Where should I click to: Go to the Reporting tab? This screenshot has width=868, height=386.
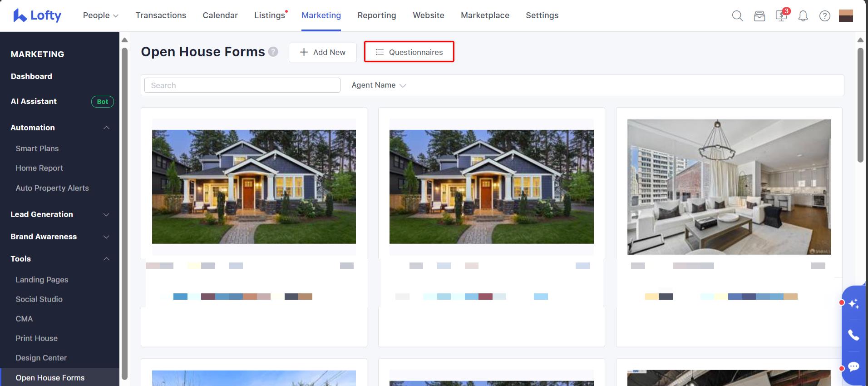[x=376, y=15]
